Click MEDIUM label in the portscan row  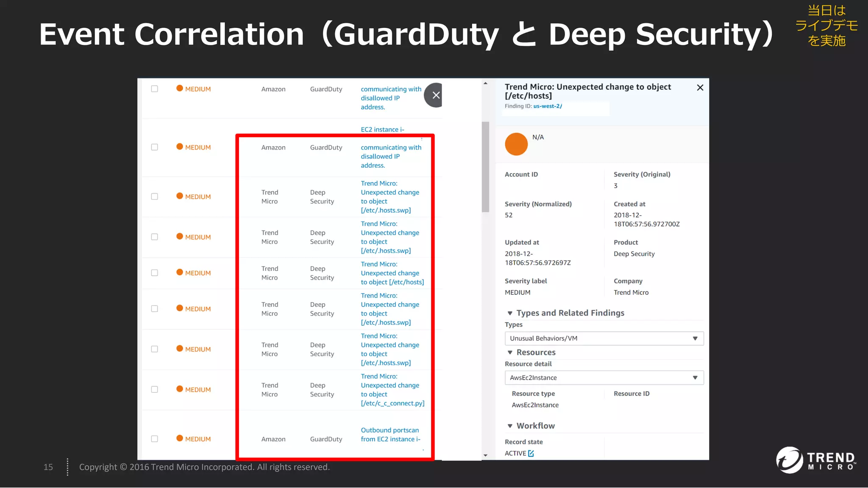click(198, 439)
